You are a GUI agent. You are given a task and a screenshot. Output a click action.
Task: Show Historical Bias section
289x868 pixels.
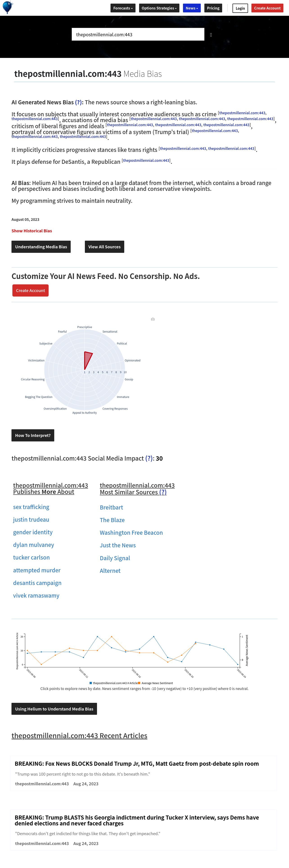32,231
